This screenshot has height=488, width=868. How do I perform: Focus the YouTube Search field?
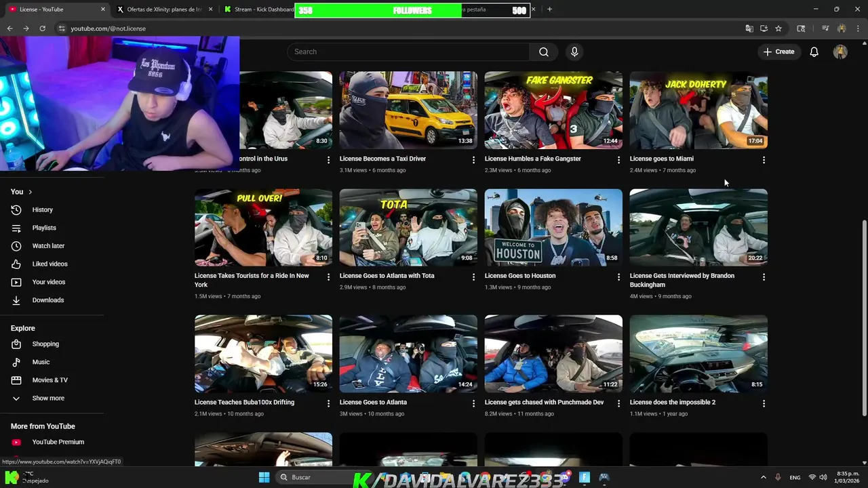coord(408,52)
